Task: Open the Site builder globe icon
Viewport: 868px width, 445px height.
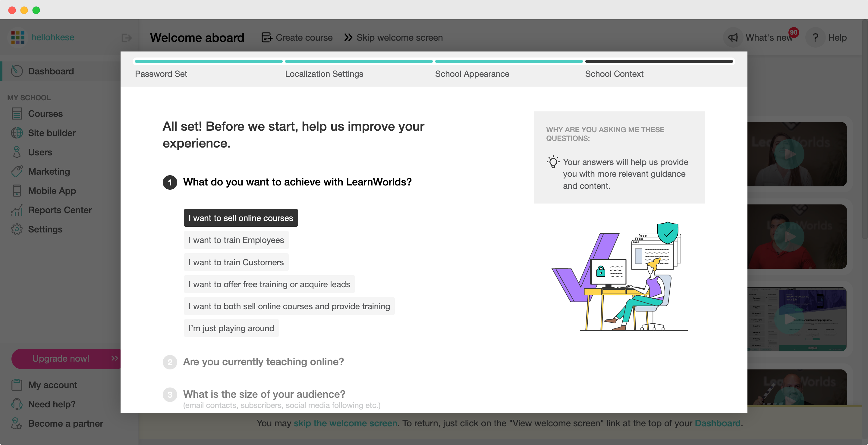Action: [x=17, y=133]
